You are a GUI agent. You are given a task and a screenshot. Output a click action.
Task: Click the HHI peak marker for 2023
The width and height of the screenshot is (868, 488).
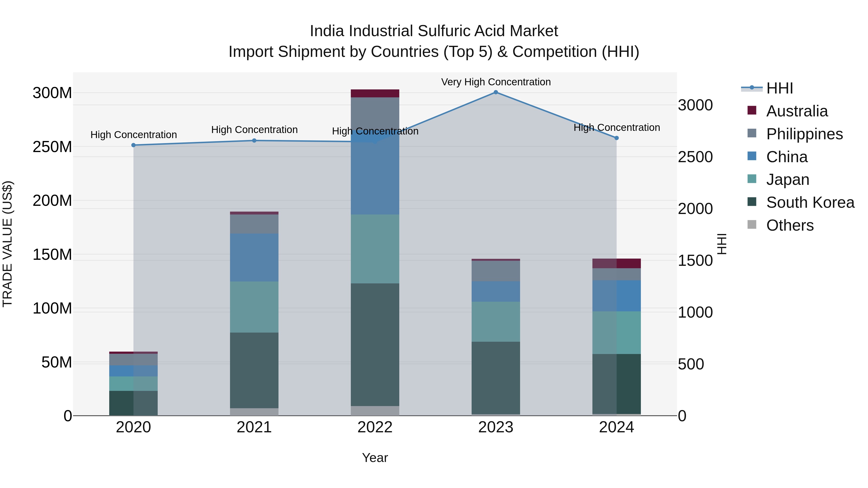[x=496, y=92]
